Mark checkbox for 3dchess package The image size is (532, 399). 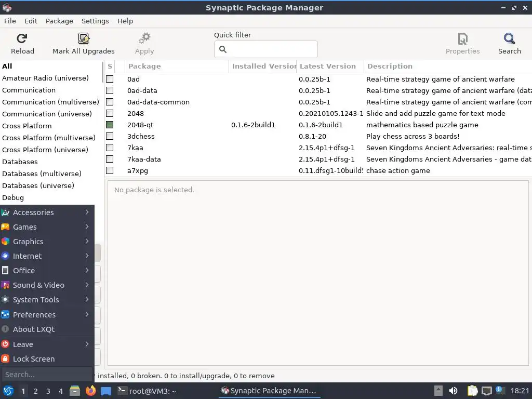[x=110, y=136]
